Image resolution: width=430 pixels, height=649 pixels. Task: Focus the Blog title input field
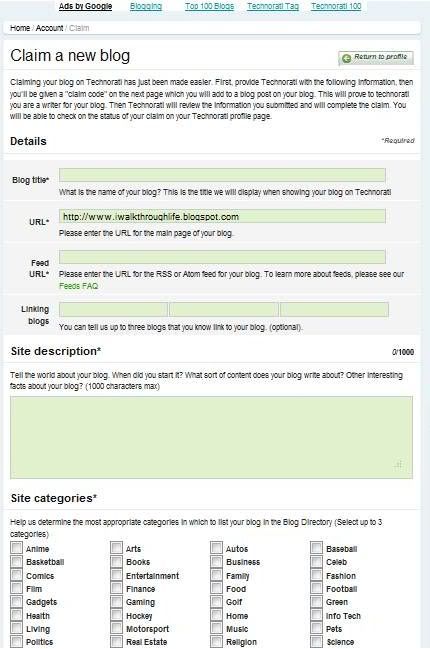(222, 175)
